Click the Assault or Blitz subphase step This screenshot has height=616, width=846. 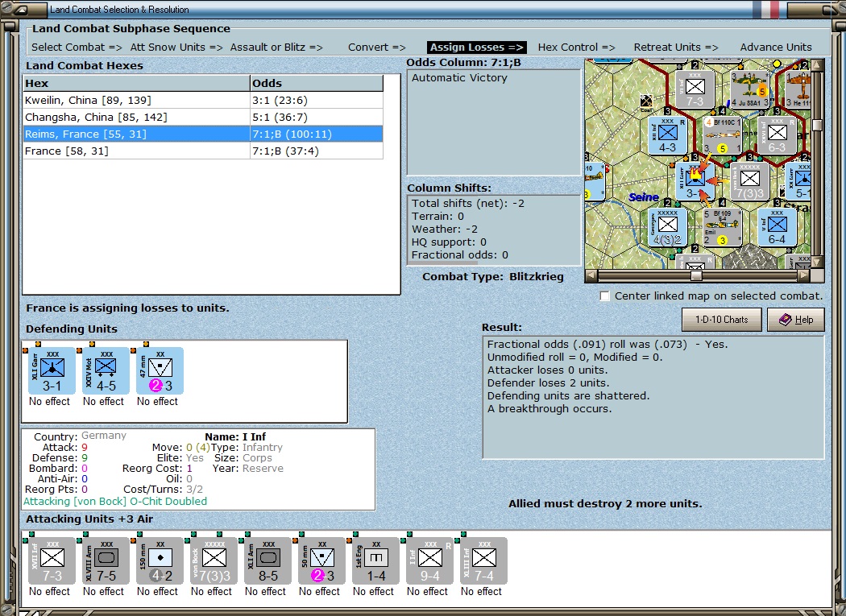pos(276,47)
